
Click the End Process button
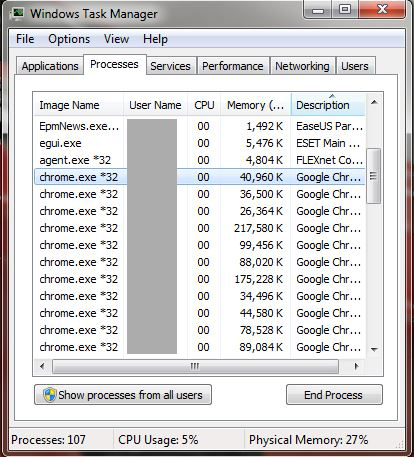[x=334, y=395]
